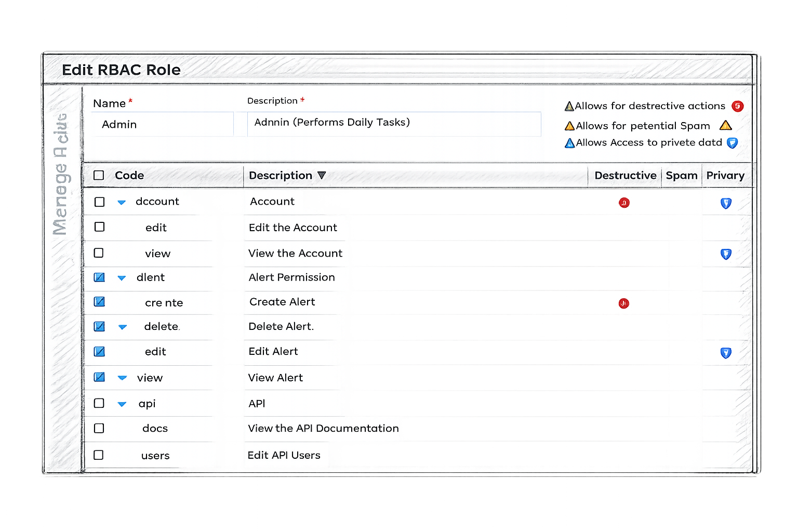
Task: Select the 'Create Alert' description cell
Action: (x=282, y=302)
